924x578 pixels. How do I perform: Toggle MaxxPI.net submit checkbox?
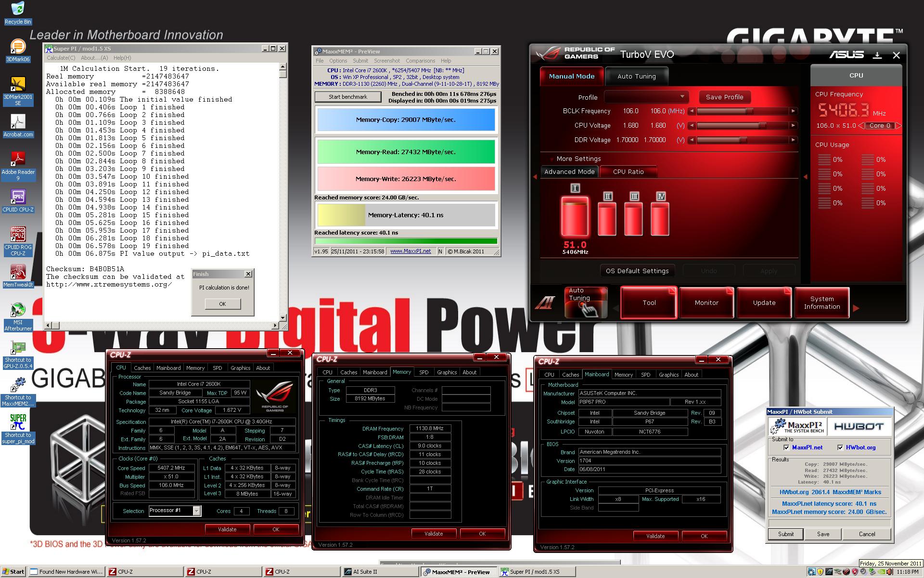tap(786, 447)
